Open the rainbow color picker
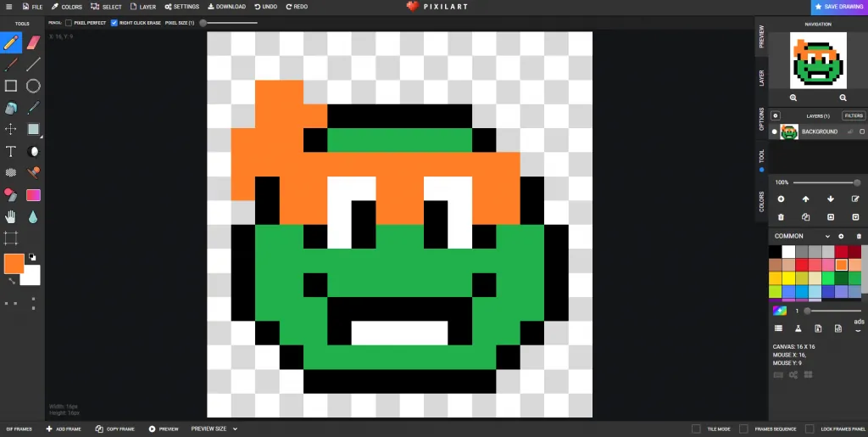 [x=780, y=311]
